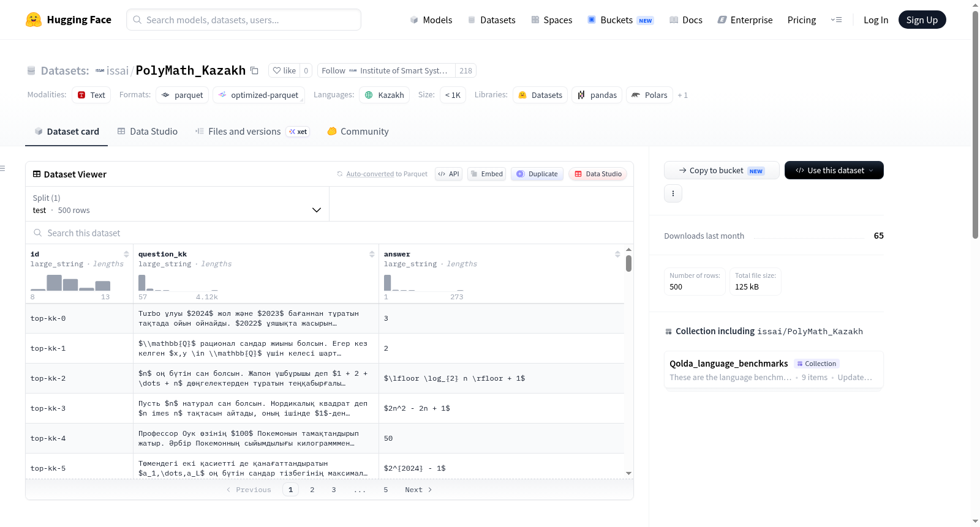Jump to page 5 of the dataset
Screen dimensions: 980x527
click(x=386, y=490)
